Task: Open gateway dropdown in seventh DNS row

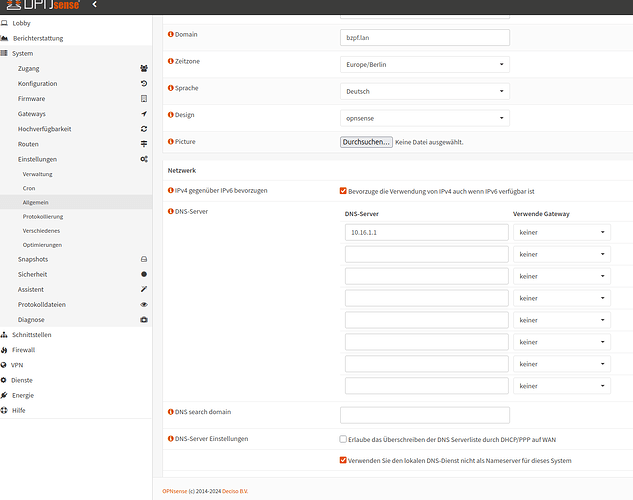Action: pyautogui.click(x=562, y=364)
